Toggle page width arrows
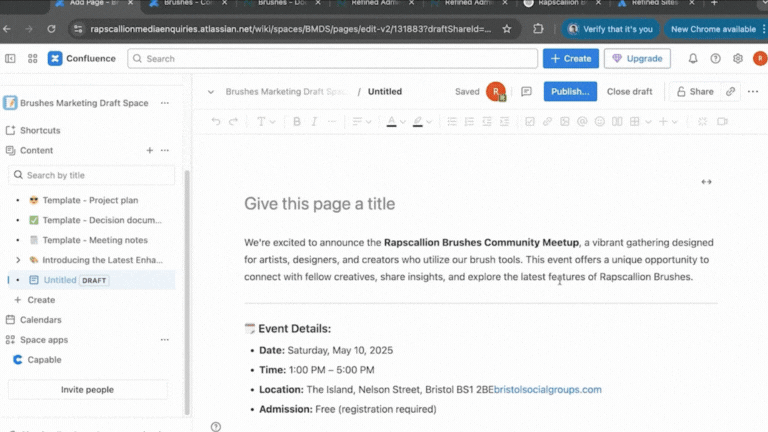Viewport: 768px width, 432px height. pos(706,182)
